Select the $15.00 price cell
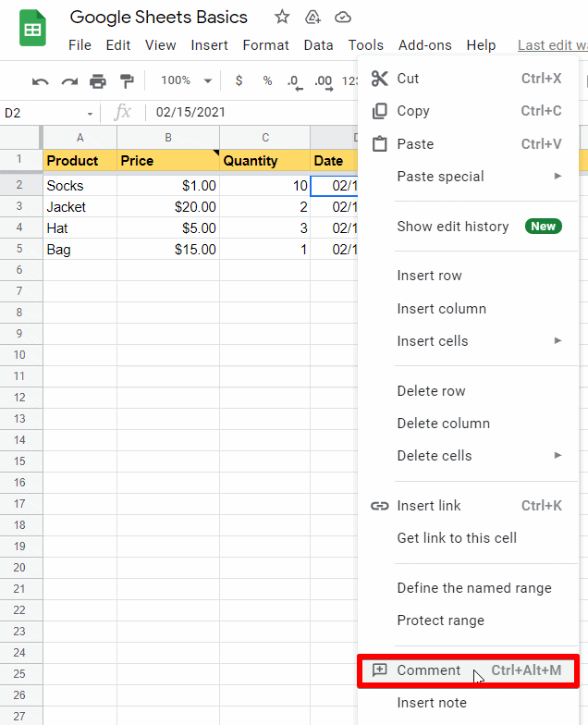 click(x=168, y=250)
